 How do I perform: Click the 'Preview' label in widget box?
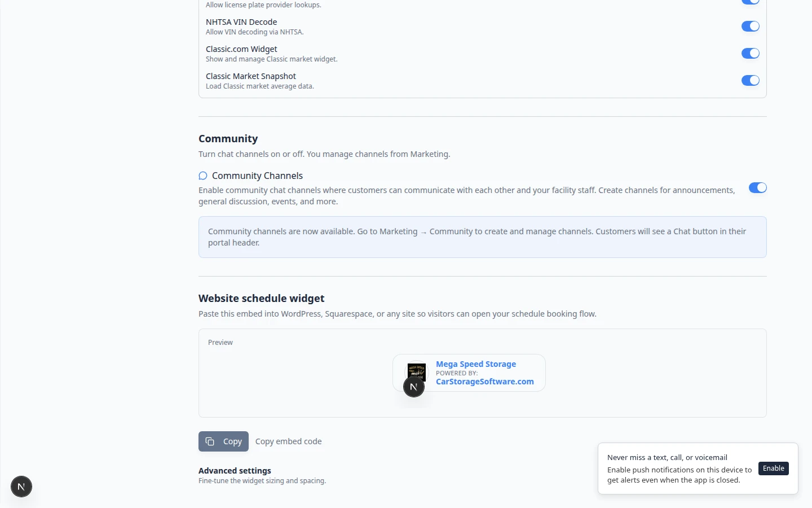220,343
